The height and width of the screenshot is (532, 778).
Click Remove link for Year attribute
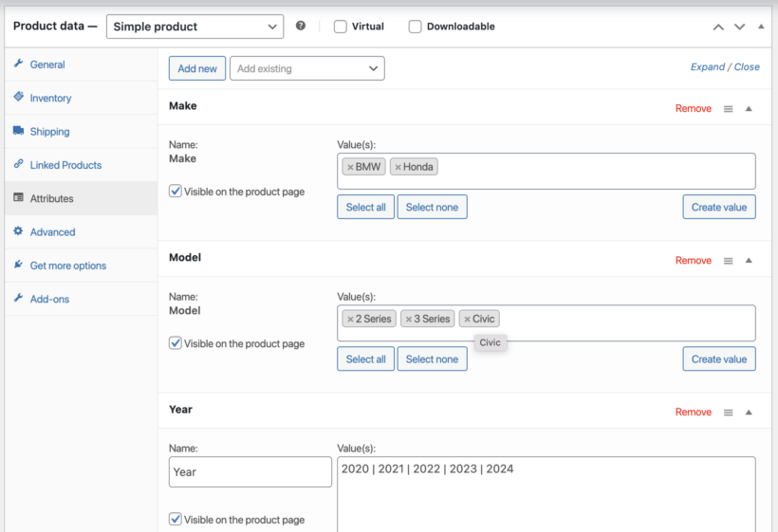point(694,412)
